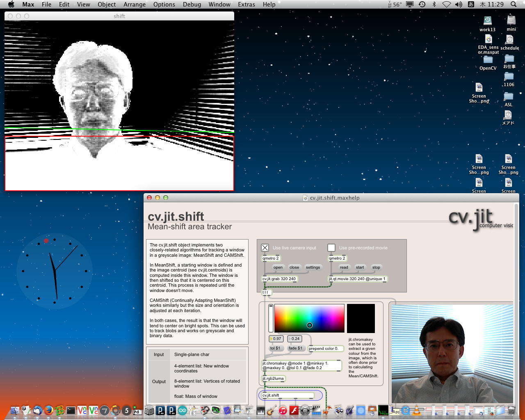Open the Pd app in the dock

(137, 411)
